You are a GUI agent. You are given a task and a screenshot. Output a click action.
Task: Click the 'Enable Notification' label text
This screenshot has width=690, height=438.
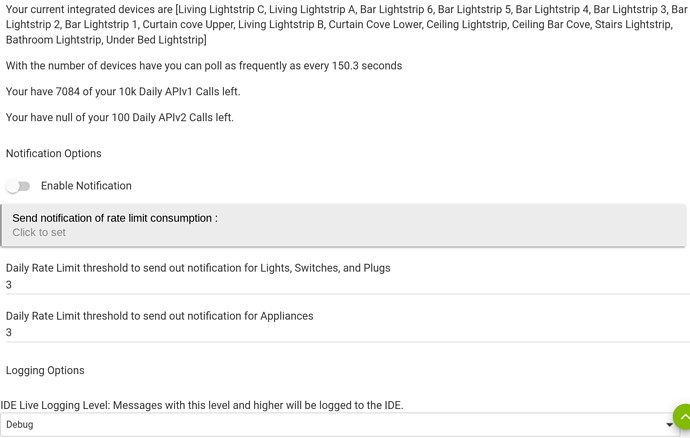(86, 186)
